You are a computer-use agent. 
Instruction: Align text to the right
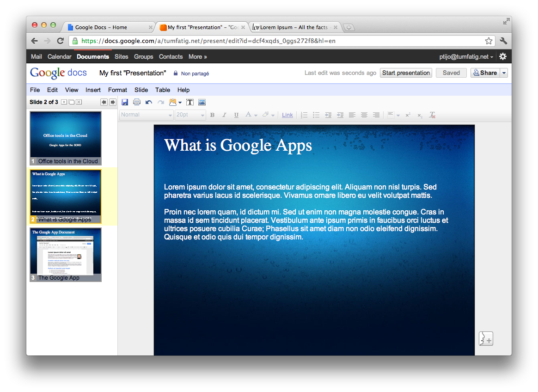(376, 115)
